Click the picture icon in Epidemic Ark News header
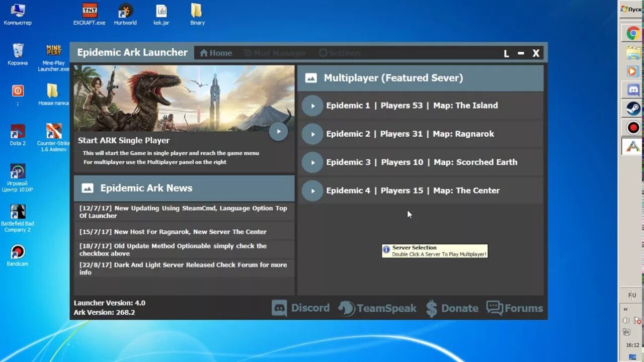 (88, 188)
